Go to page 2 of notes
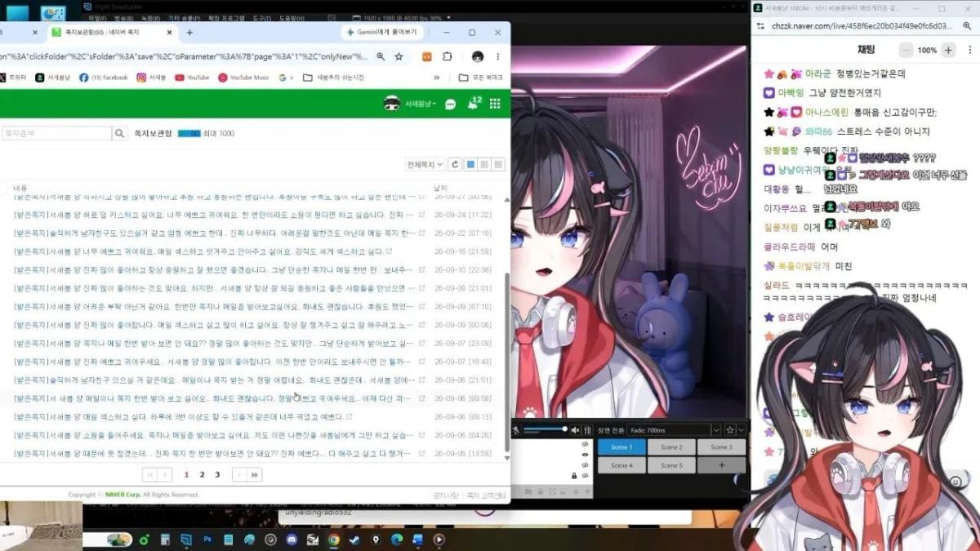Image resolution: width=980 pixels, height=551 pixels. coord(202,474)
